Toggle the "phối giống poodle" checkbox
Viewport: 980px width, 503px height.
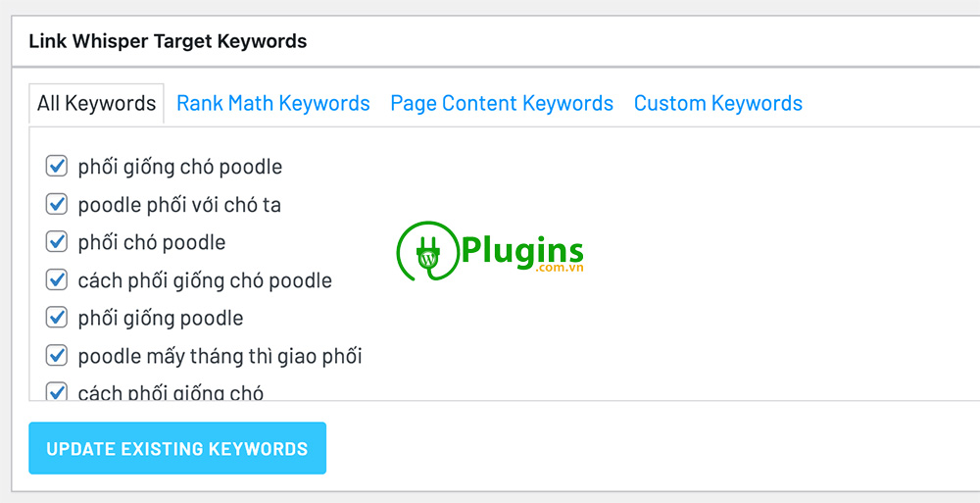[x=57, y=318]
